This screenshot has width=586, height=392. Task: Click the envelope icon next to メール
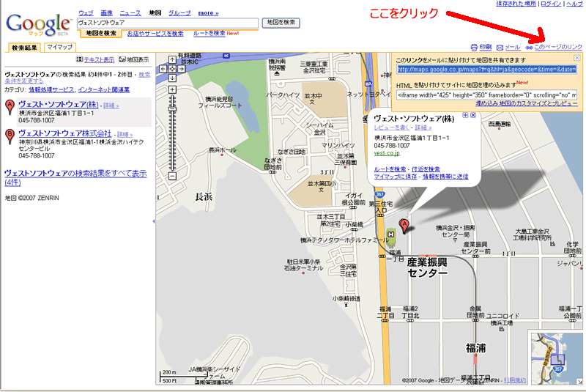coord(500,48)
